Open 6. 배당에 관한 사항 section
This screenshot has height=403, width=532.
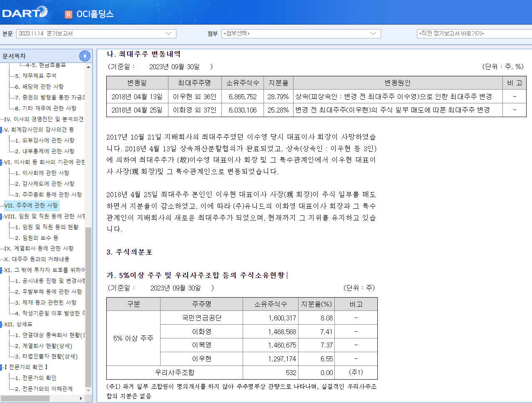pos(39,86)
